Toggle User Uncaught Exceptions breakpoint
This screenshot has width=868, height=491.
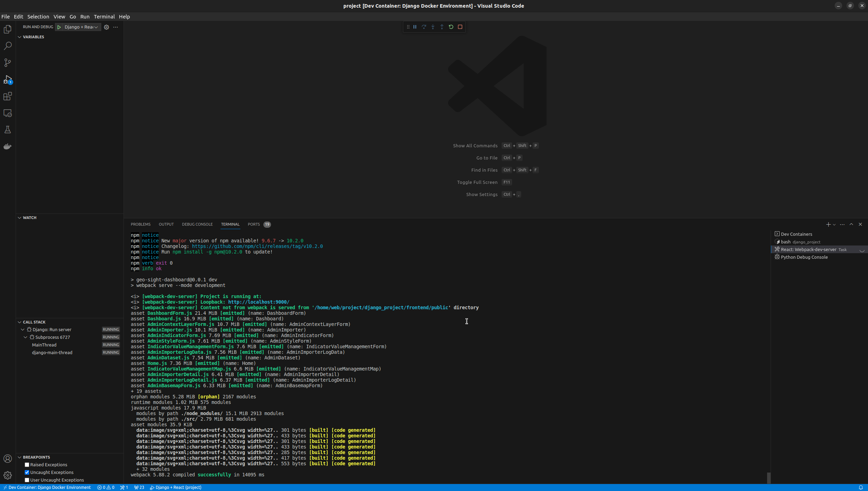27,480
